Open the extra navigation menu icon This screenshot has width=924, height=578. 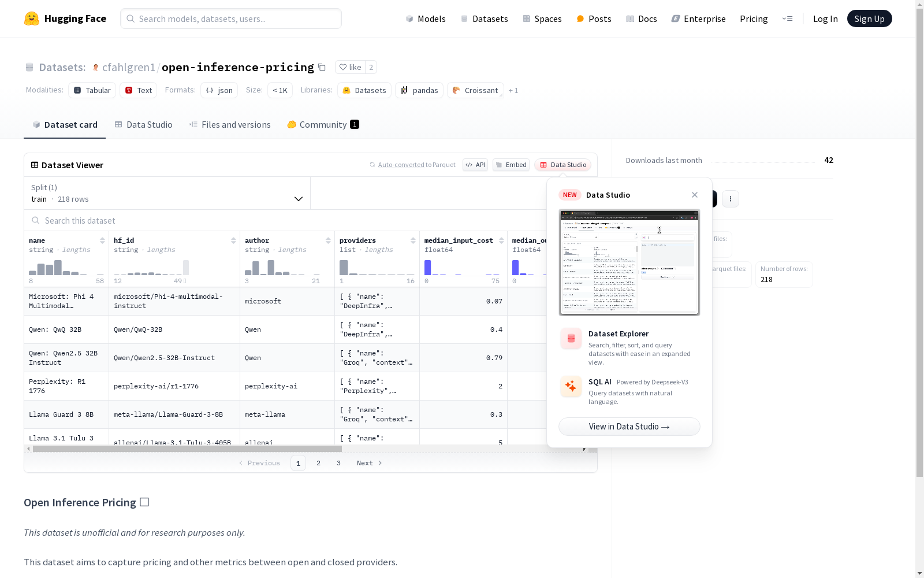(x=787, y=18)
